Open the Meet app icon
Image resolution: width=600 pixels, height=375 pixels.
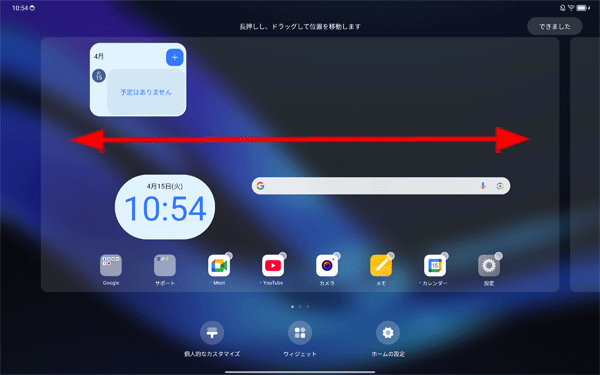(219, 266)
